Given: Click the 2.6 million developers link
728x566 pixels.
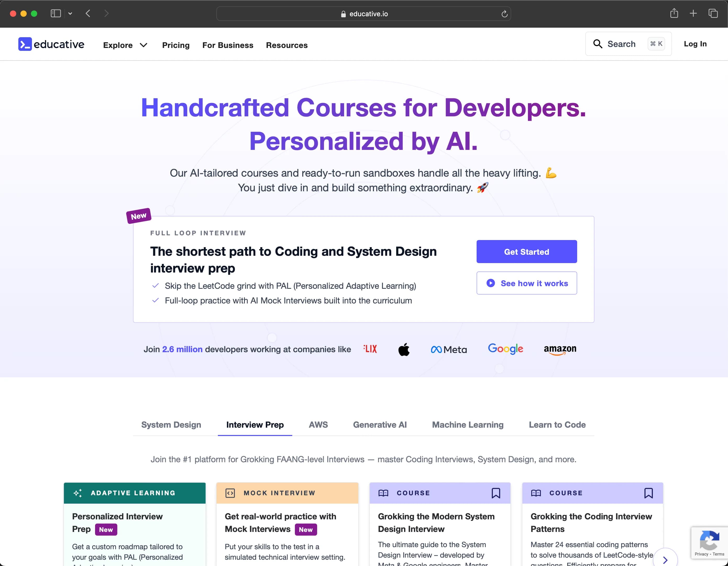Looking at the screenshot, I should click(x=181, y=349).
